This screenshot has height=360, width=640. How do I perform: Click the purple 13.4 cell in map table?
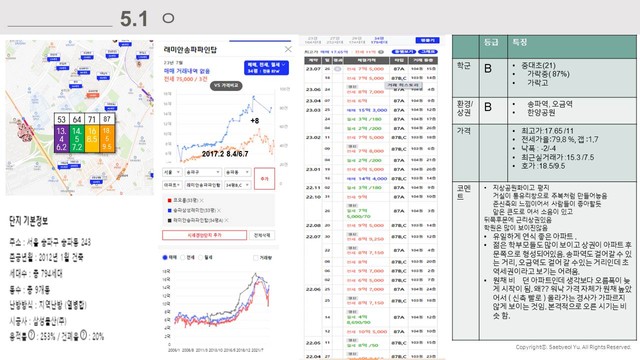pyautogui.click(x=62, y=139)
